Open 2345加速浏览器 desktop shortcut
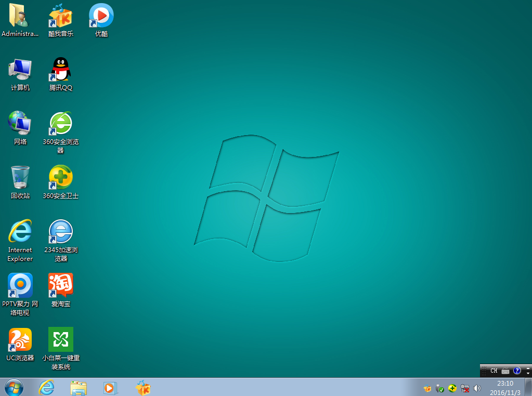This screenshot has width=532, height=396. (x=60, y=241)
